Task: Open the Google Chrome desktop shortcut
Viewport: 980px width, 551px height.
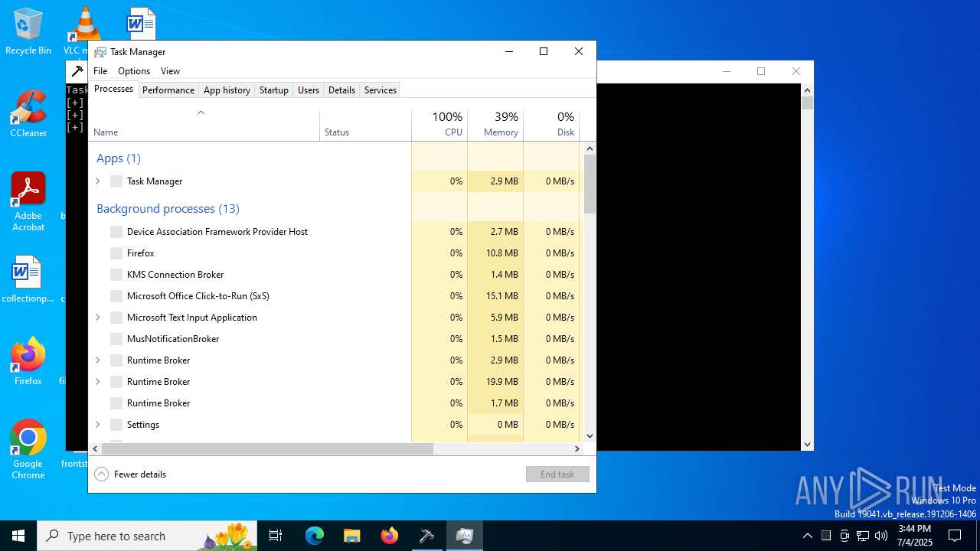Action: [28, 450]
